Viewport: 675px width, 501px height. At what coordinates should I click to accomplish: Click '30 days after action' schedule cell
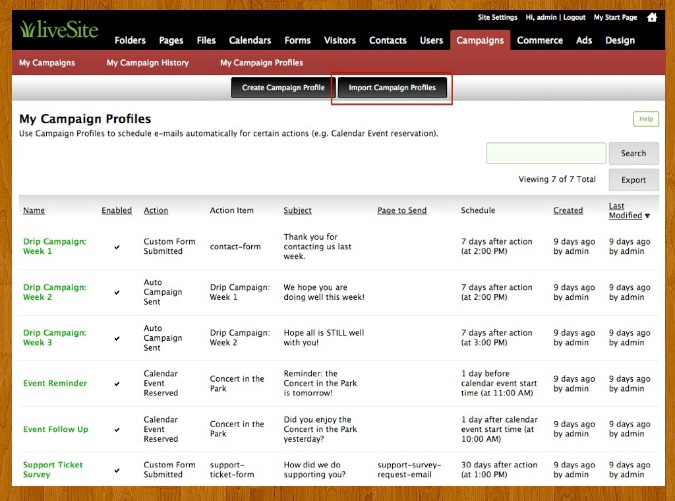click(499, 470)
